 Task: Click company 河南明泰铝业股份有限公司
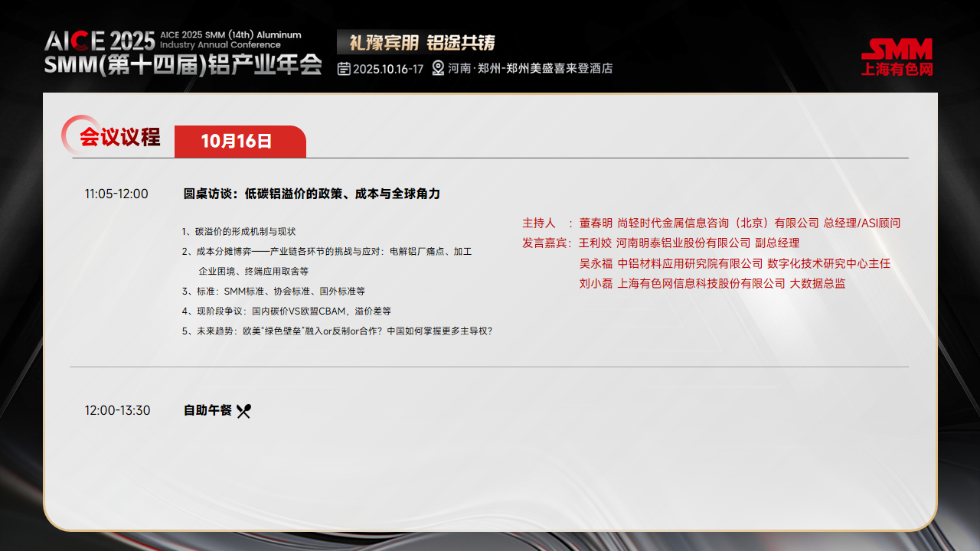(684, 243)
